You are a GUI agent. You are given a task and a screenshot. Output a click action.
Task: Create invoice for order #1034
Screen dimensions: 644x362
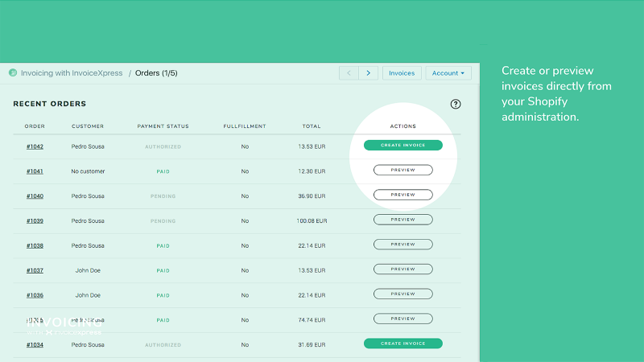403,343
